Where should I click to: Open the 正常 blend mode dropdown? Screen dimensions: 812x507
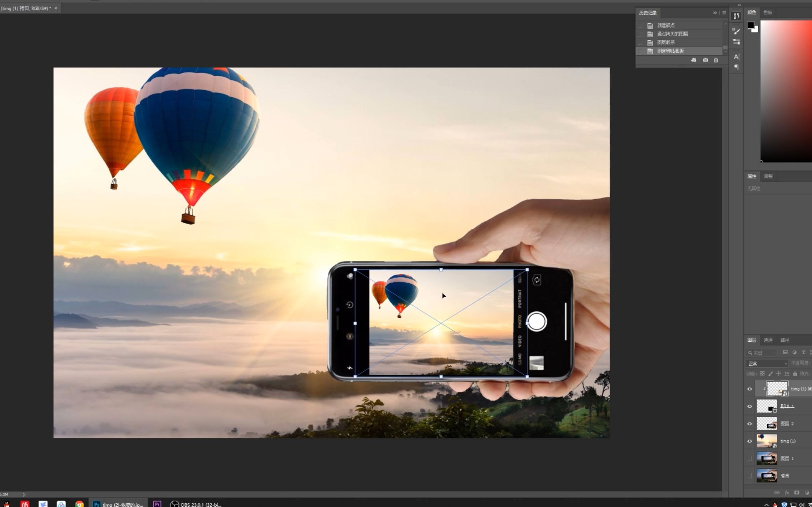click(x=766, y=363)
